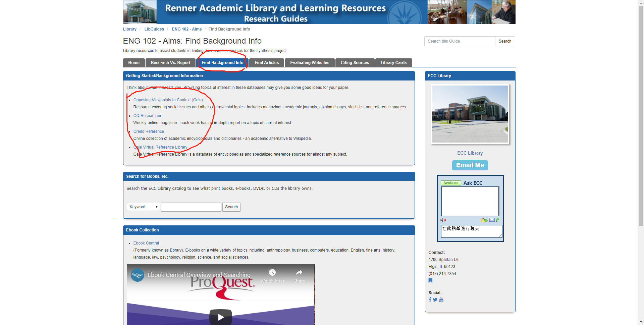
Task: Click the Getting Started/Background Information box header
Action: pos(269,76)
